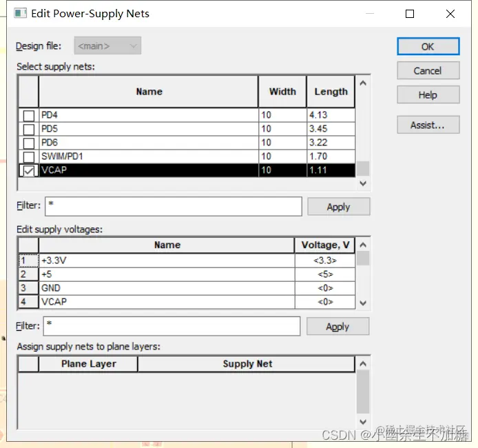The height and width of the screenshot is (448, 478).
Task: Click supply nets list scrollbar thumb
Action: click(x=363, y=169)
